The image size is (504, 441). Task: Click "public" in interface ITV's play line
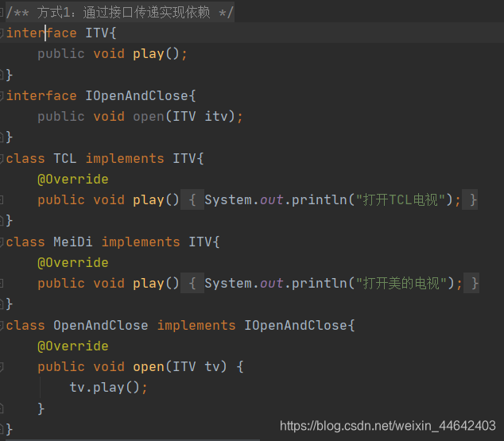click(x=61, y=54)
